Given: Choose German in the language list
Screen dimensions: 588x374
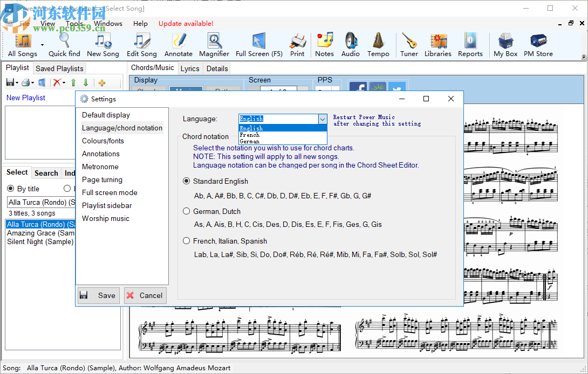Looking at the screenshot, I should point(250,141).
